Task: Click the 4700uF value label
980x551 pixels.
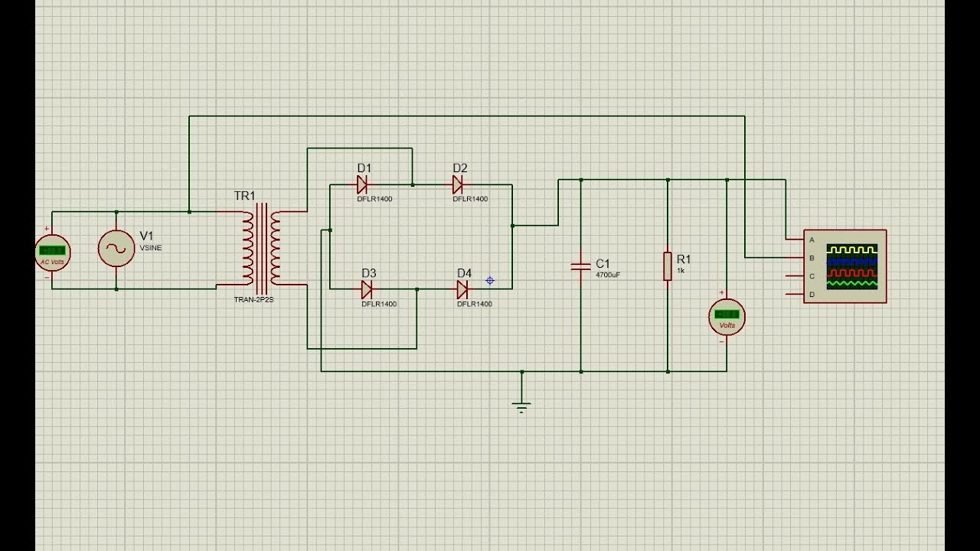Action: pyautogui.click(x=608, y=274)
